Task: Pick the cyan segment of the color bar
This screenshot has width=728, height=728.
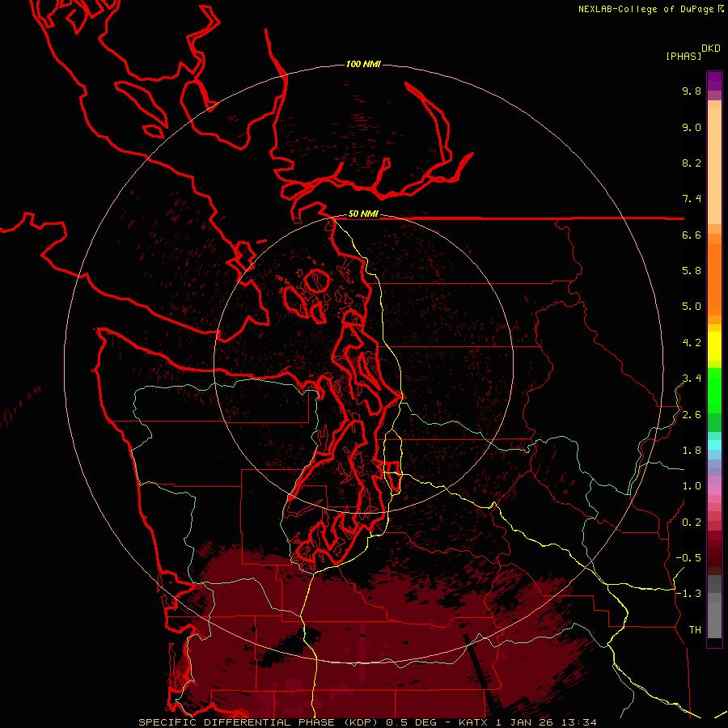Action: tap(714, 445)
